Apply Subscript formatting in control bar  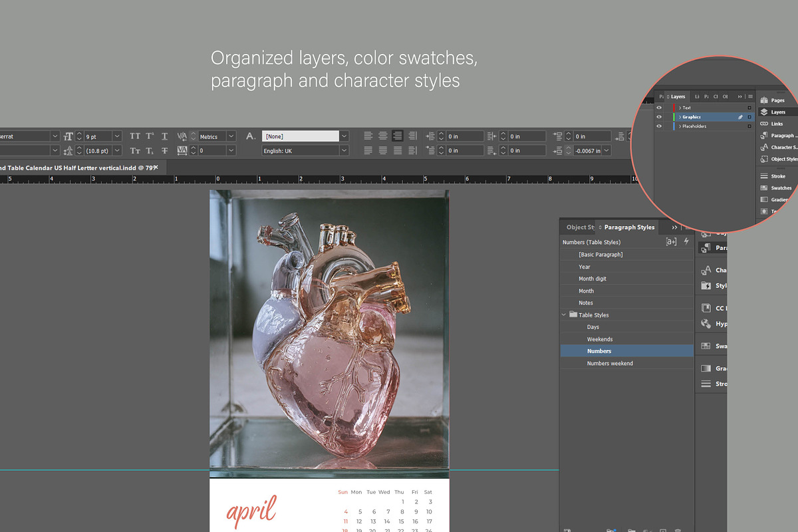pos(150,151)
